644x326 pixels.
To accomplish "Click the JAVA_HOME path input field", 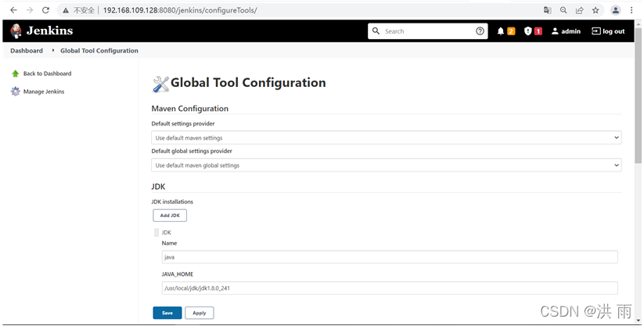I will (x=390, y=288).
